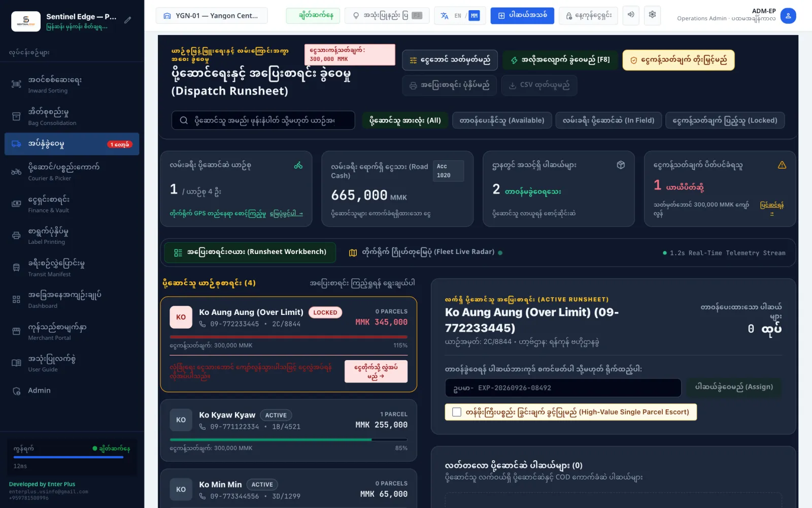Select the Locked cash limit filter
Screen dimensions: 812x508
click(725, 120)
